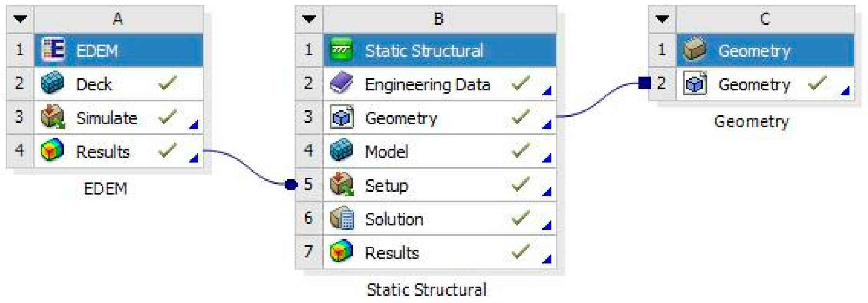Click the Simulate cell icon in EDEM system

[x=53, y=117]
